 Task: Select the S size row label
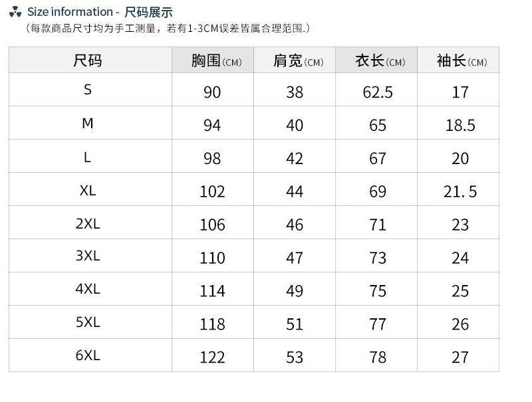88,90
